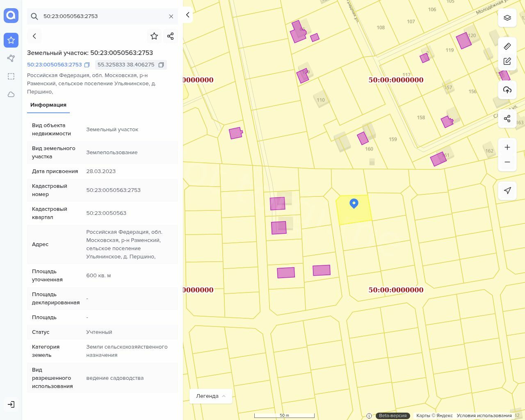Clear the cadastral search field

[x=171, y=16]
